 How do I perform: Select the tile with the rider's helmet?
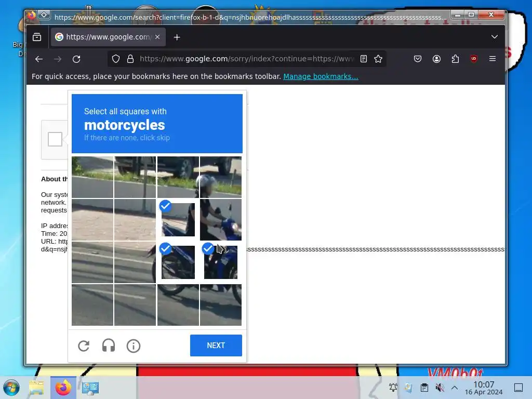(x=220, y=177)
